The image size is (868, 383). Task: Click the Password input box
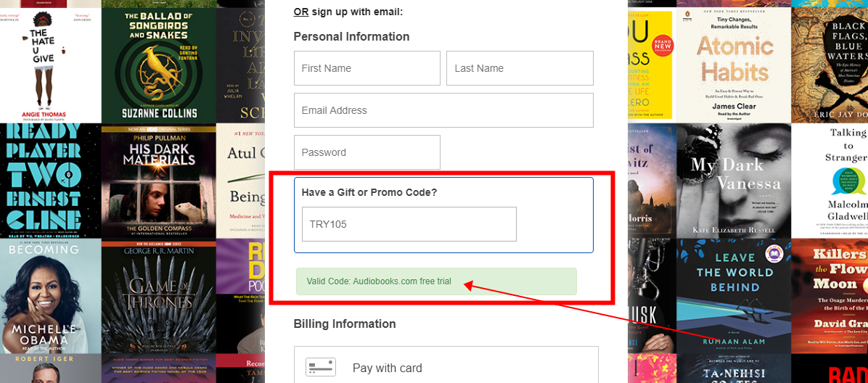pyautogui.click(x=367, y=152)
